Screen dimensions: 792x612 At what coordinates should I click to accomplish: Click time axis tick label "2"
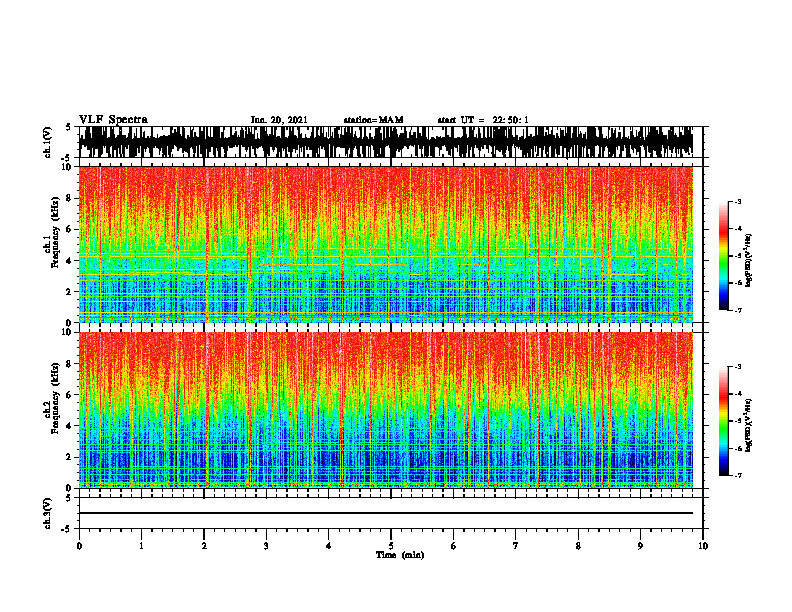click(204, 546)
